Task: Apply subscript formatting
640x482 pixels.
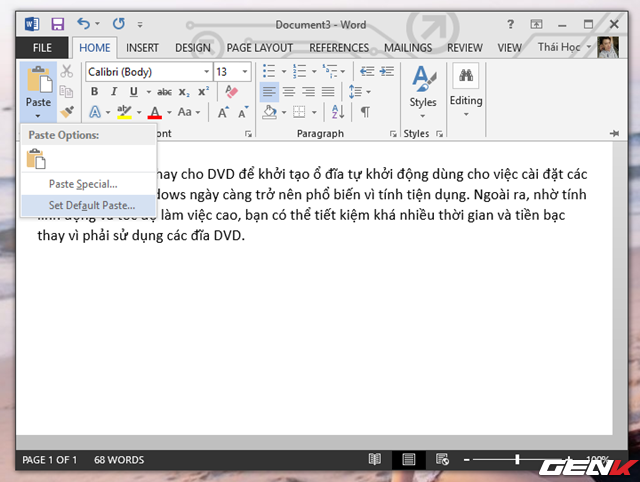Action: point(184,92)
